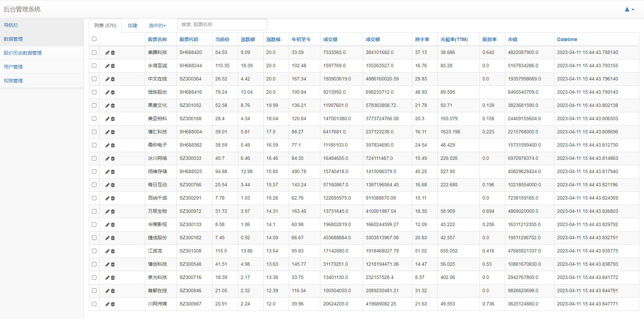Mark the checkbox for 博创科技 row
The image size is (644, 319).
pos(94,264)
